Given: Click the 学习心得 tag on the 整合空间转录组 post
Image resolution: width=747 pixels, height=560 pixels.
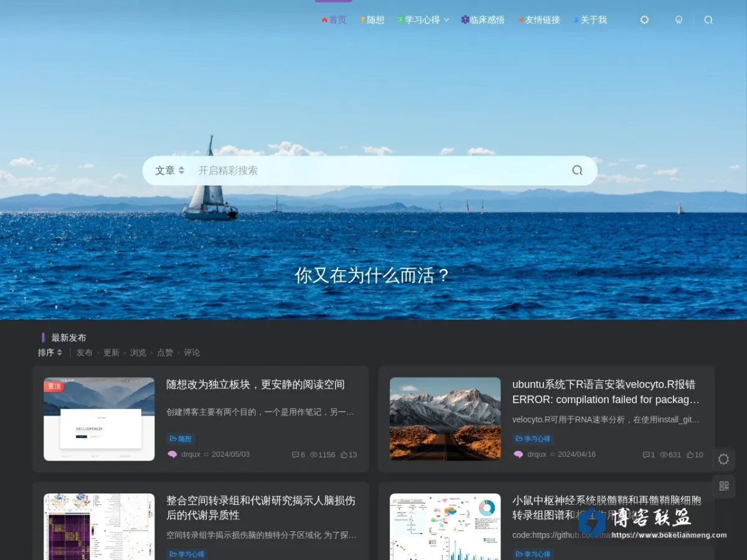Looking at the screenshot, I should (187, 554).
